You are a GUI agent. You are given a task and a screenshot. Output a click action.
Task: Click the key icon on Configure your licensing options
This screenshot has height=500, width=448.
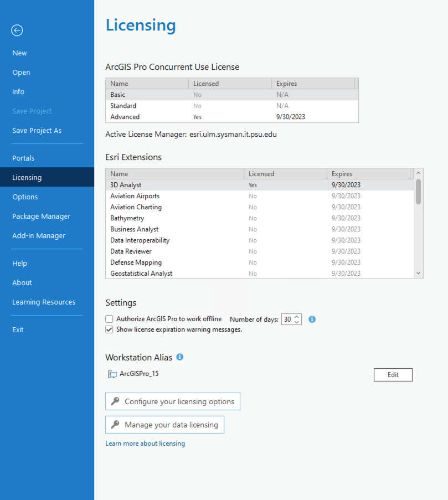(114, 401)
